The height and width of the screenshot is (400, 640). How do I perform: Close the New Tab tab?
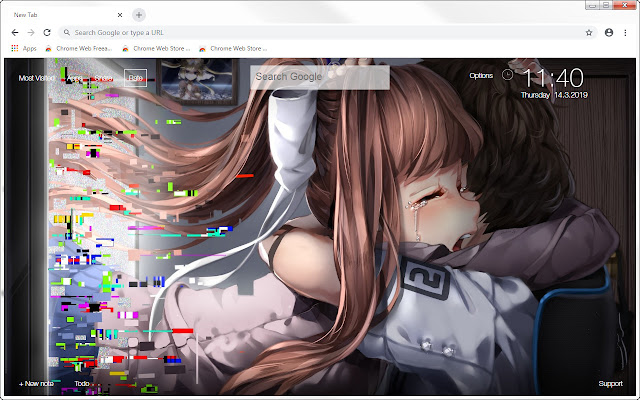tap(120, 15)
